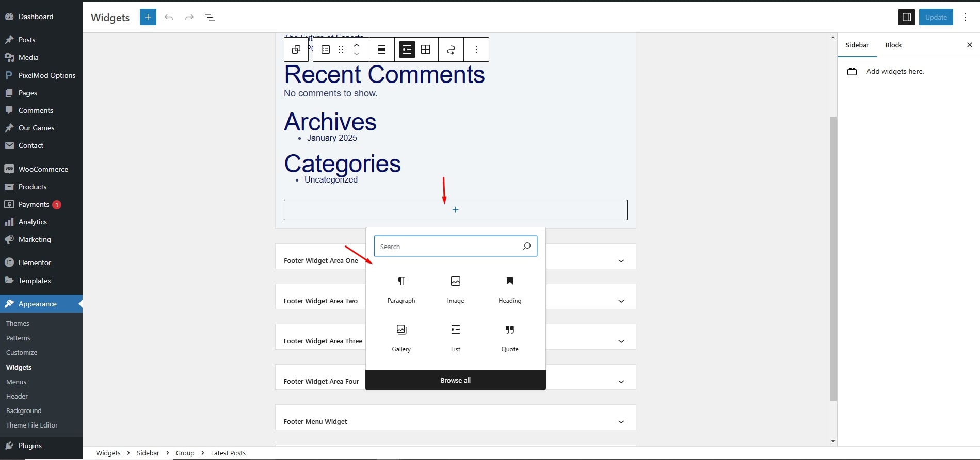The height and width of the screenshot is (460, 980).
Task: Expand Footer Widget Area Four
Action: coord(621,382)
